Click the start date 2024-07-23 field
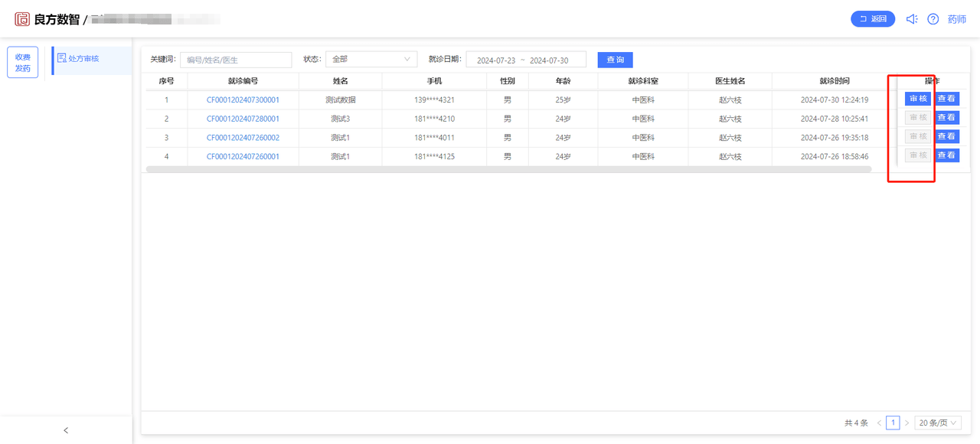The width and height of the screenshot is (980, 444). point(496,60)
